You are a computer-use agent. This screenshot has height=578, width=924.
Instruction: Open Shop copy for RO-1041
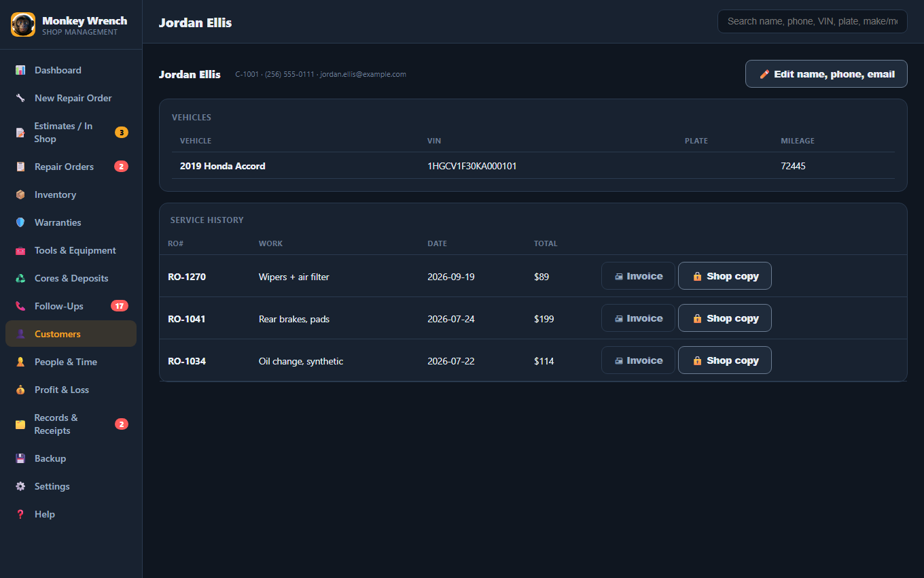tap(725, 318)
